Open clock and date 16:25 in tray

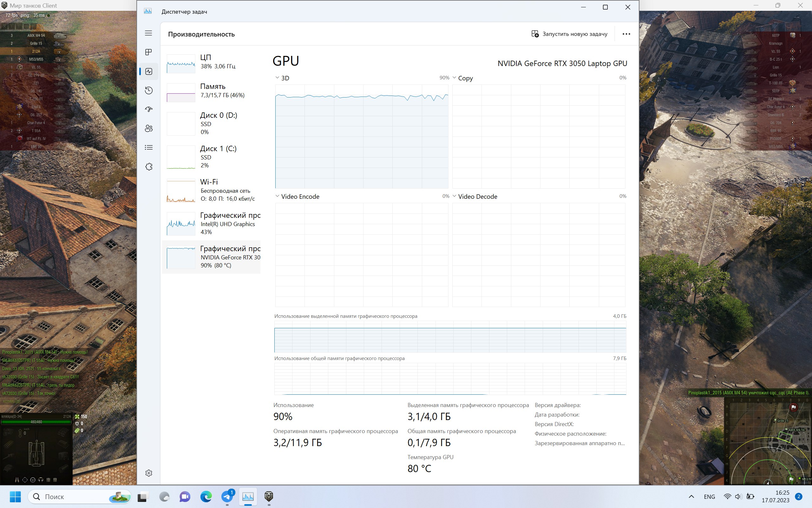(776, 497)
